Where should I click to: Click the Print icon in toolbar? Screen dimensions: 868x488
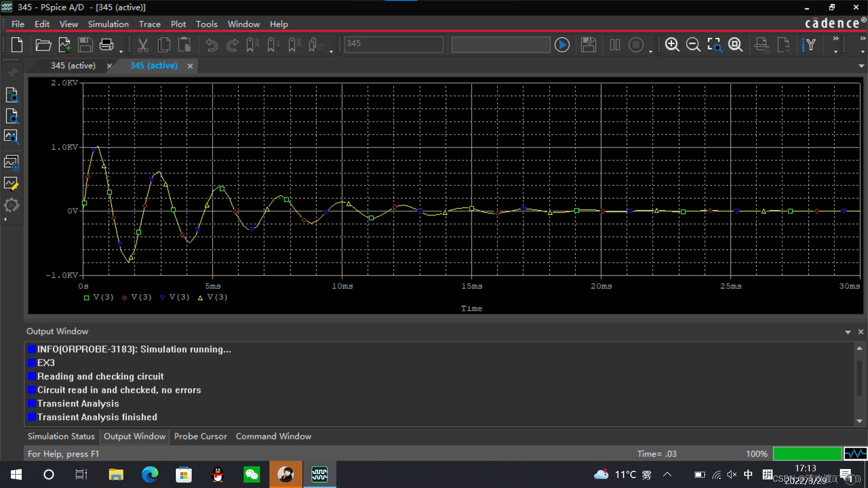[x=106, y=45]
